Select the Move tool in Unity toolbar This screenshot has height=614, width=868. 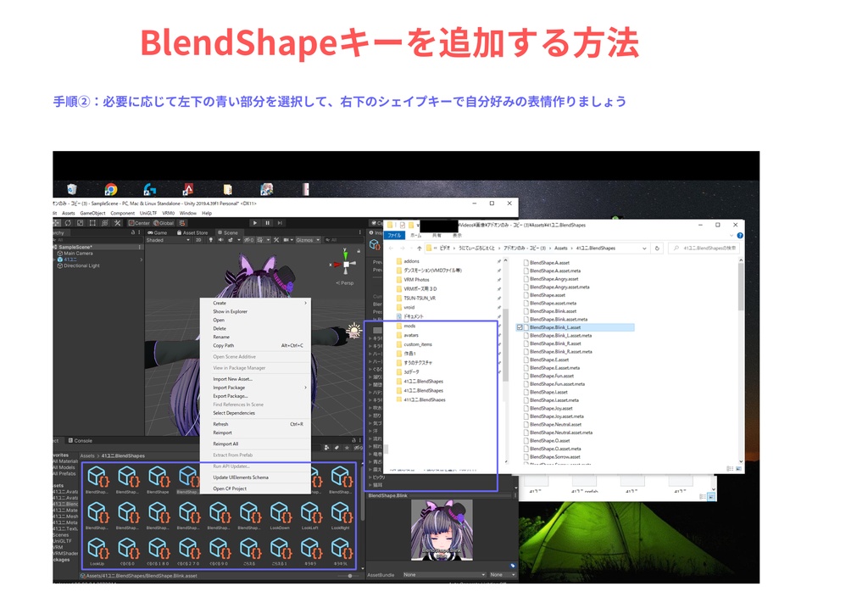[x=57, y=222]
